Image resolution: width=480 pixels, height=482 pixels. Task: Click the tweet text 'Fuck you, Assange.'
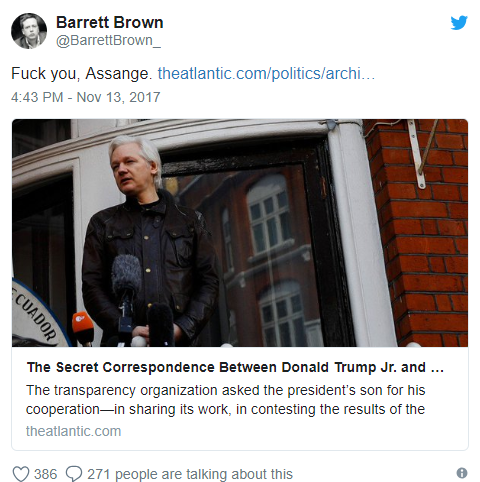pyautogui.click(x=82, y=73)
